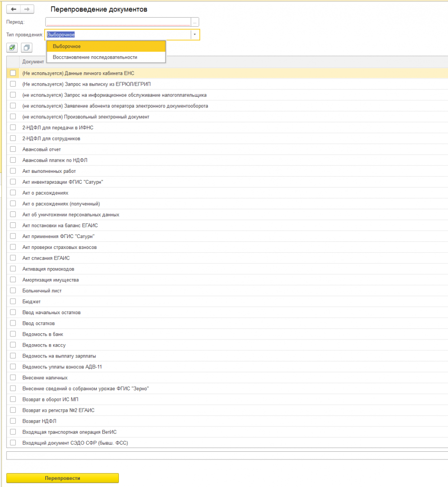
Task: Click the Внесение наличных row
Action: pos(227,378)
